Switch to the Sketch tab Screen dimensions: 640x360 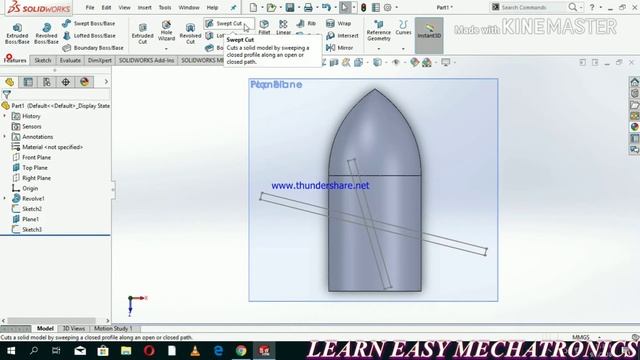[x=43, y=60]
